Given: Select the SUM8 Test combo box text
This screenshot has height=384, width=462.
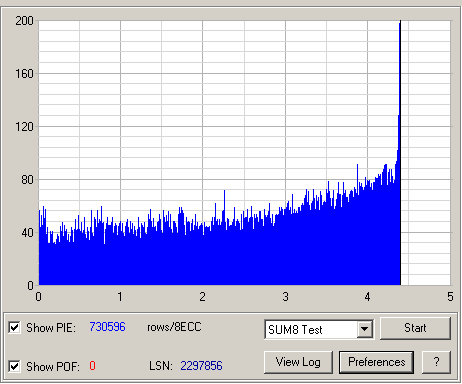Looking at the screenshot, I should [295, 330].
